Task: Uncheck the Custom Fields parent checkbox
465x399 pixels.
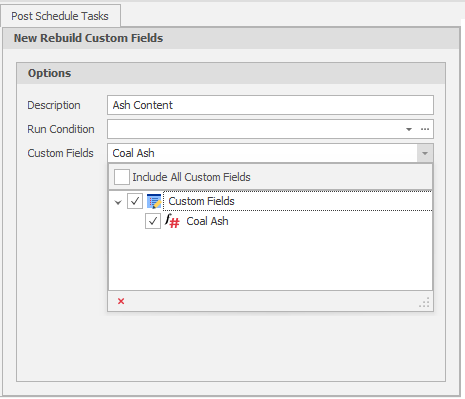Action: point(135,201)
